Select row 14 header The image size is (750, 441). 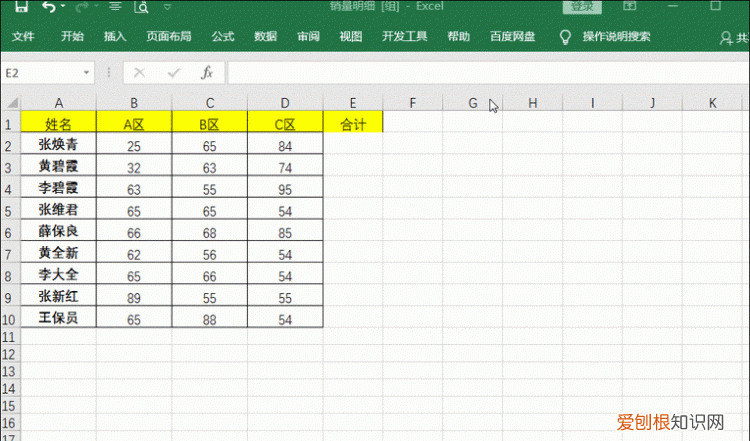[9, 388]
